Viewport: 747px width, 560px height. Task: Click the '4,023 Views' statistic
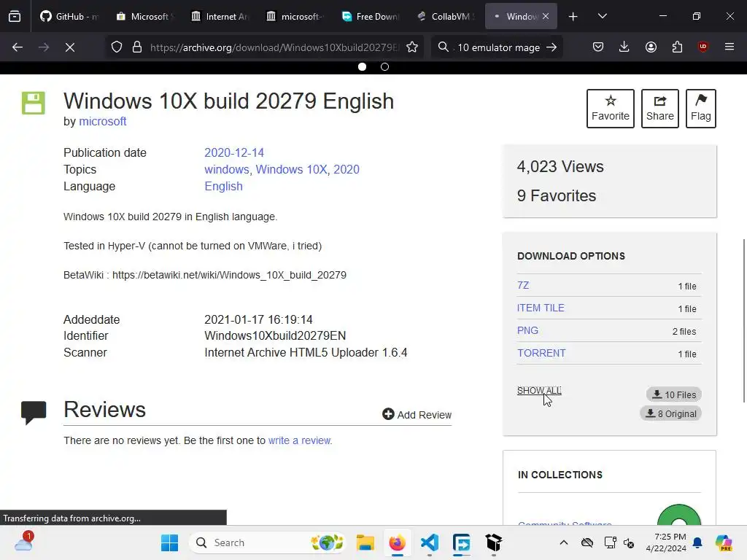560,167
